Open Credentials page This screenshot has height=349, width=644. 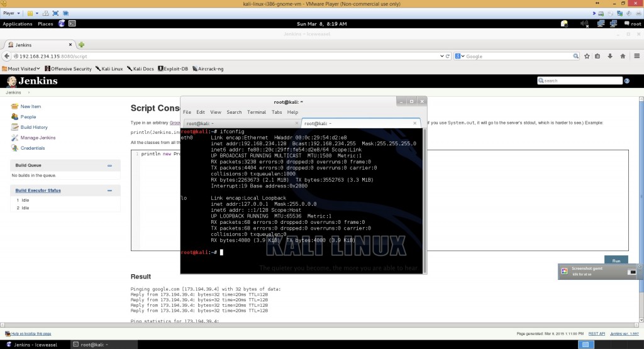pyautogui.click(x=33, y=148)
